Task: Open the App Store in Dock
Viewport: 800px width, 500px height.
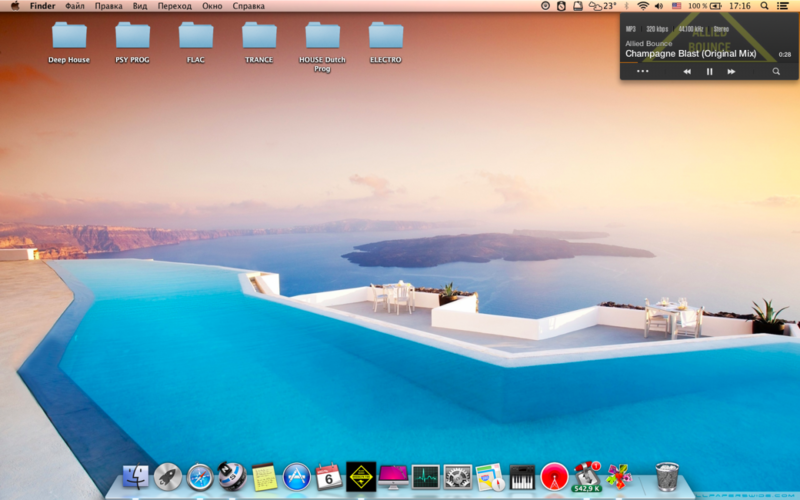Action: [x=297, y=477]
